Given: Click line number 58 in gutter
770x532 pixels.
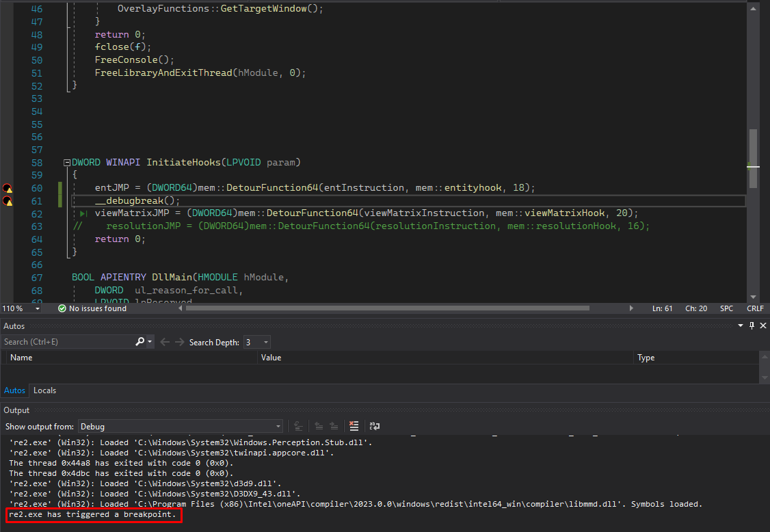Looking at the screenshot, I should tap(37, 163).
